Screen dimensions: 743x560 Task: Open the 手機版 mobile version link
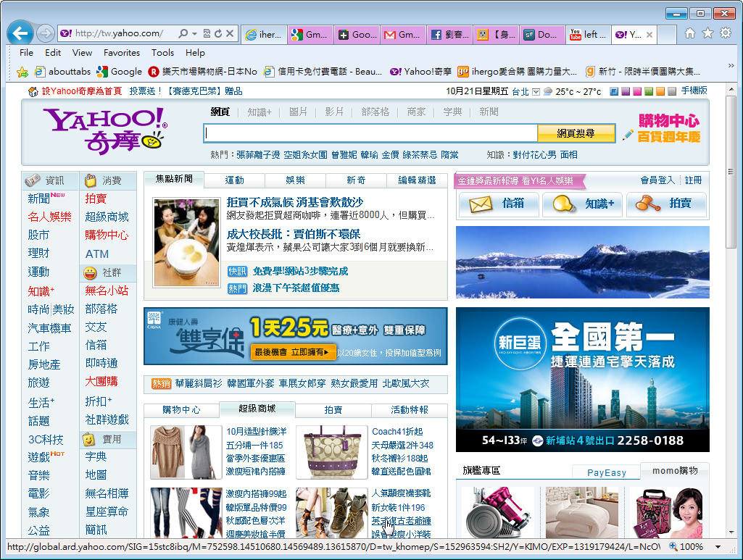click(694, 91)
